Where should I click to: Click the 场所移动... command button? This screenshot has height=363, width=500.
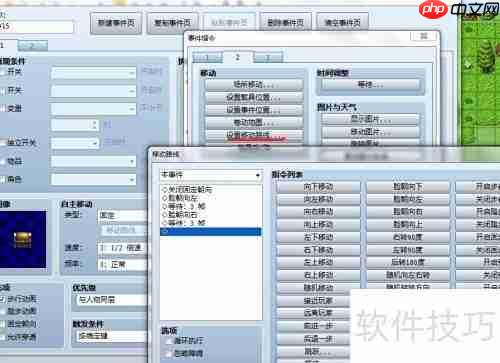(x=254, y=84)
